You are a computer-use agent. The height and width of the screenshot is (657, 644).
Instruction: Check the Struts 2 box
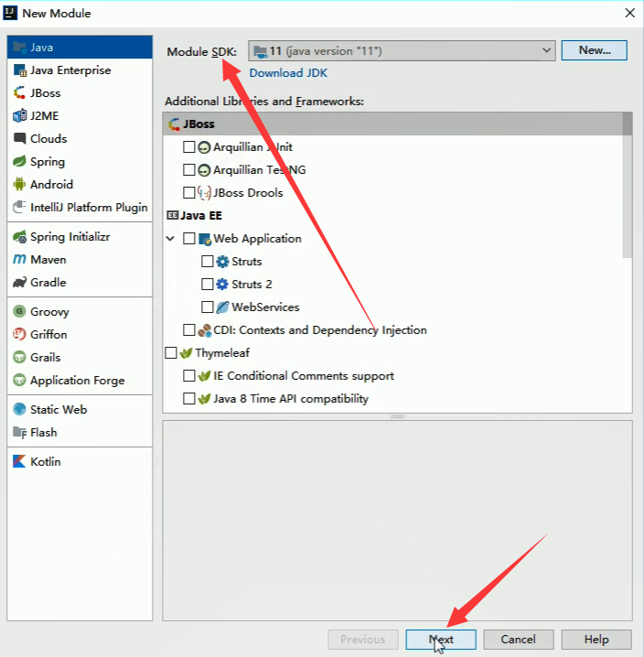(208, 284)
